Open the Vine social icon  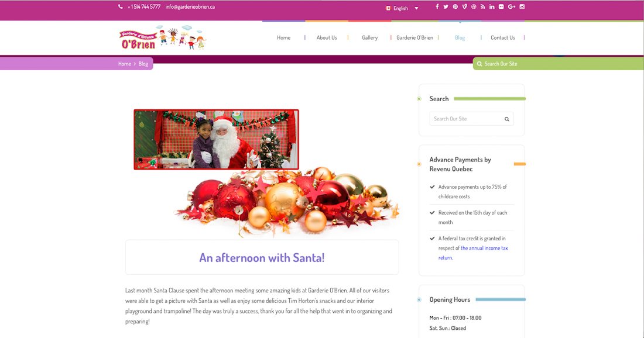(464, 6)
